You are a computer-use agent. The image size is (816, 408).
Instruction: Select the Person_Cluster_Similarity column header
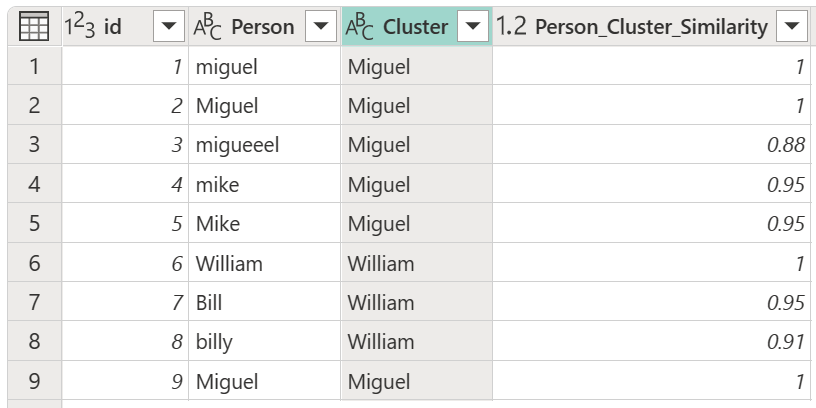(650, 28)
